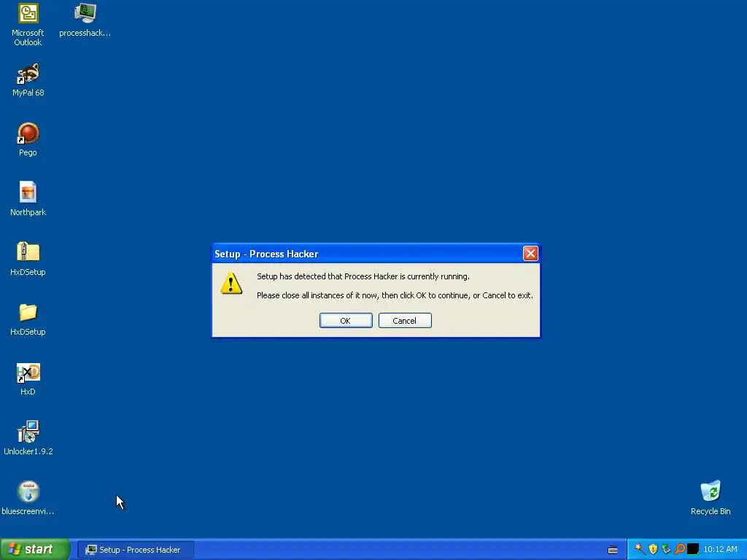Click the 'Please close all instances' instruction text
Image resolution: width=747 pixels, height=560 pixels.
point(395,295)
